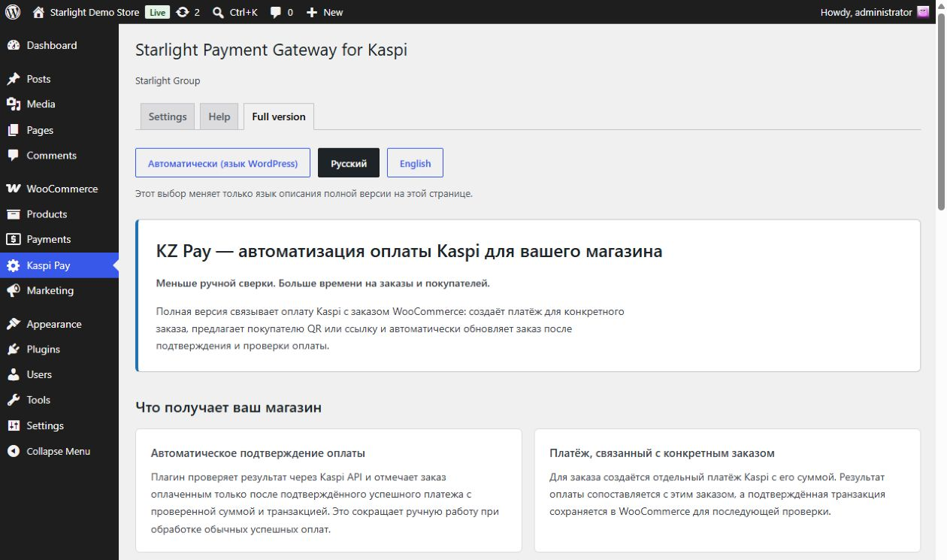
Task: Open Users menu label
Action: [39, 374]
